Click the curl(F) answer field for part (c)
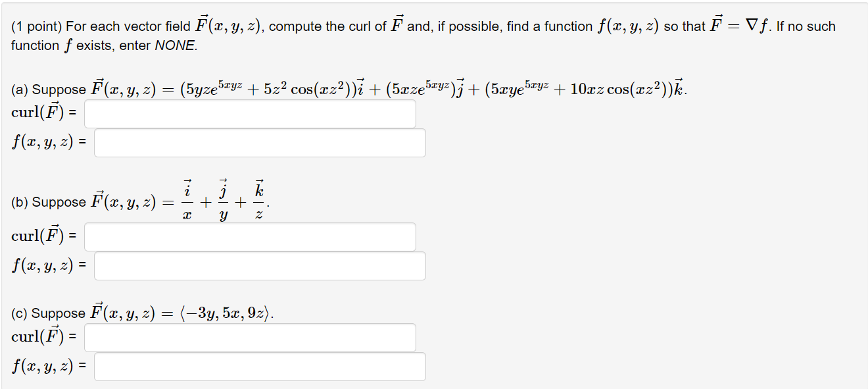This screenshot has width=868, height=389. [x=250, y=337]
